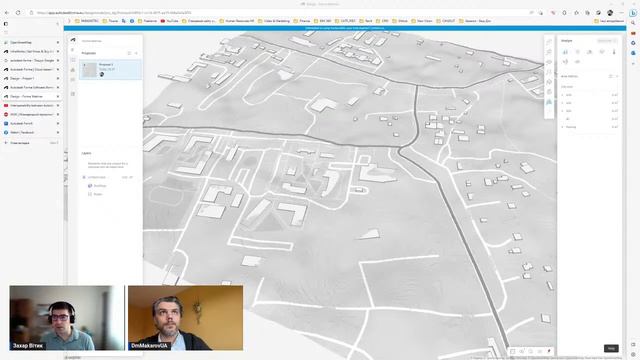Open the thermometer microclimate analysis icon

click(614, 52)
